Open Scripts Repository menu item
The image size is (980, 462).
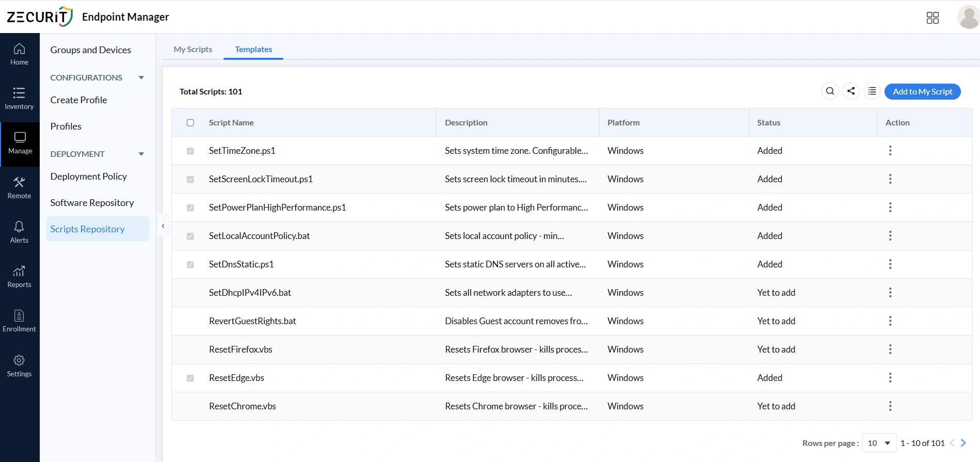98,229
